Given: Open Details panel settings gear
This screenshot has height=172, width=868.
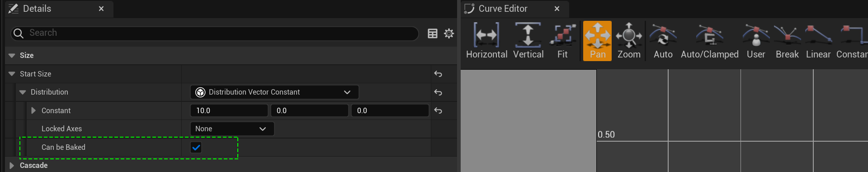Looking at the screenshot, I should [449, 33].
